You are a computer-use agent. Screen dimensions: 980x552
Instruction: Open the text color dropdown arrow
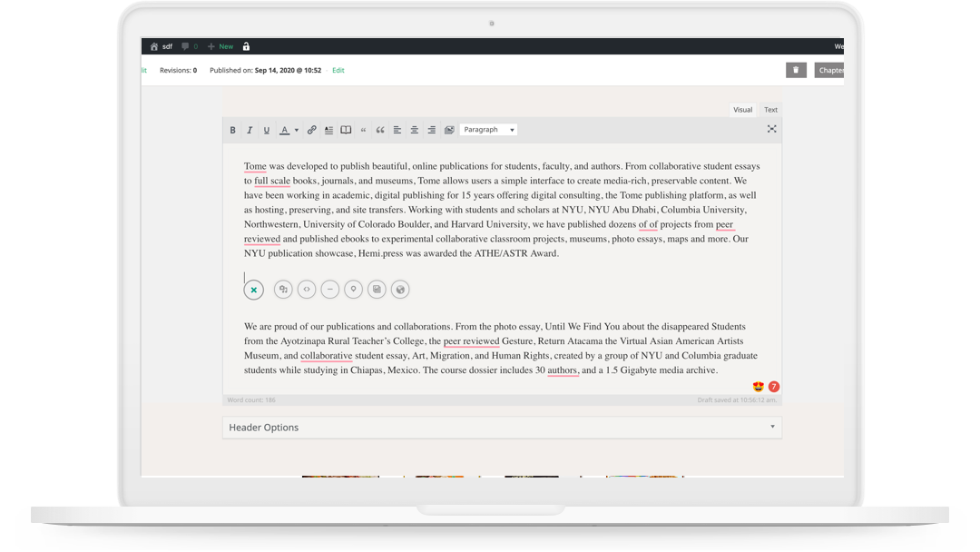pyautogui.click(x=297, y=129)
